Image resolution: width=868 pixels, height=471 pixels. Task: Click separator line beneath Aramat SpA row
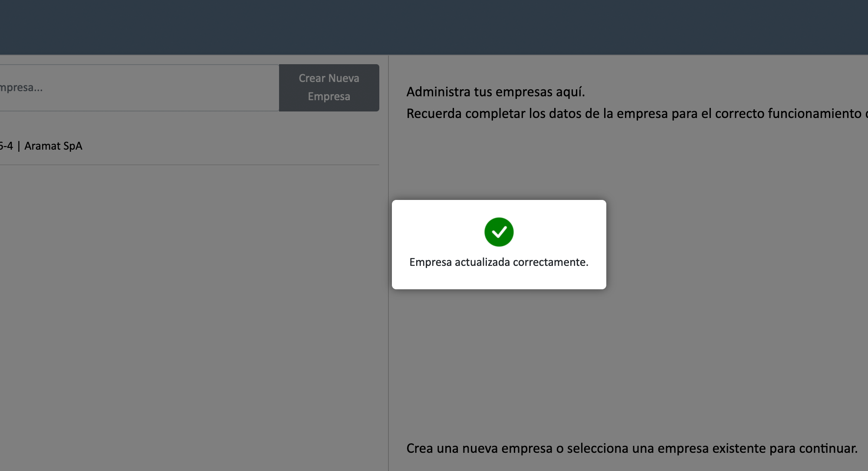pos(189,165)
